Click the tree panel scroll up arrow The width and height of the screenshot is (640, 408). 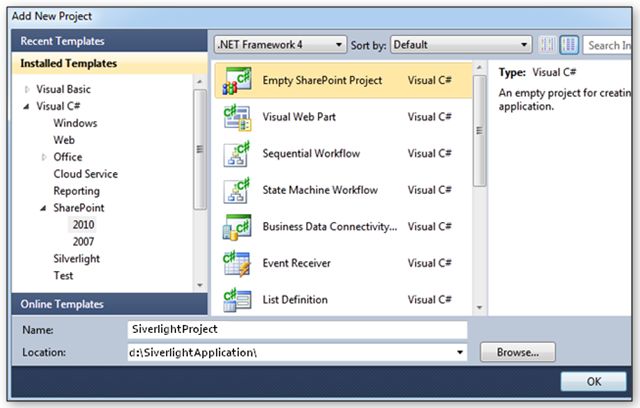(x=200, y=82)
